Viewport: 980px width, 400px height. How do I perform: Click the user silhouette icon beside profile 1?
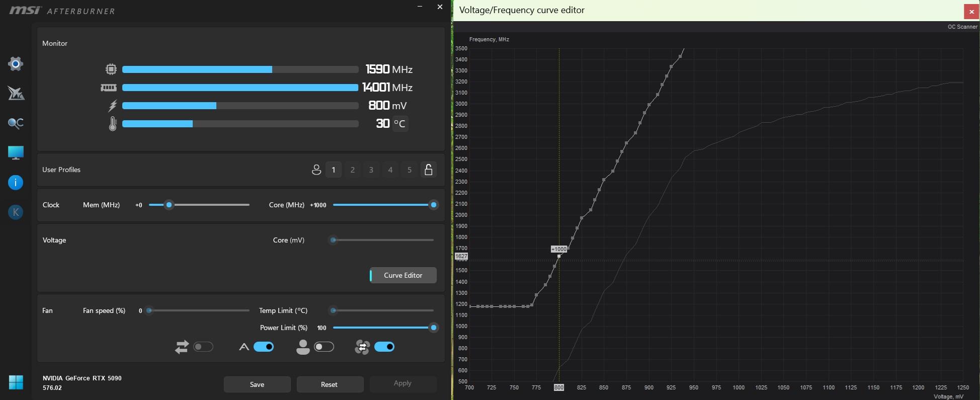[316, 170]
